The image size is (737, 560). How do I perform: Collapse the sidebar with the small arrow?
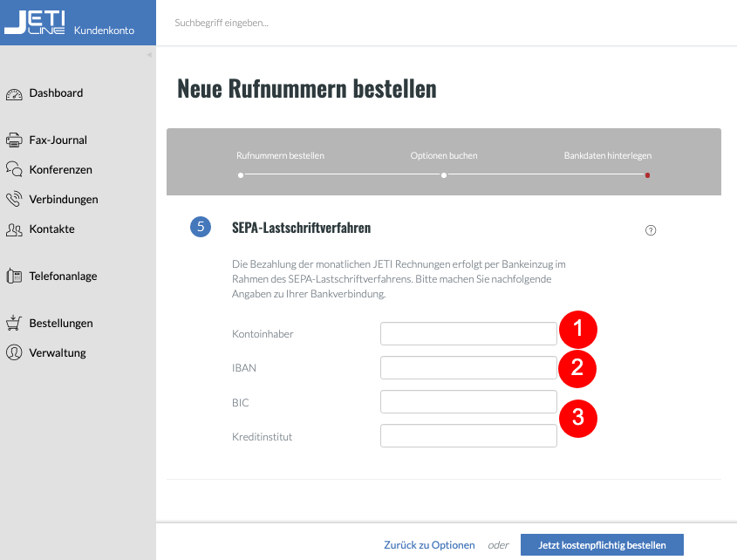click(149, 55)
